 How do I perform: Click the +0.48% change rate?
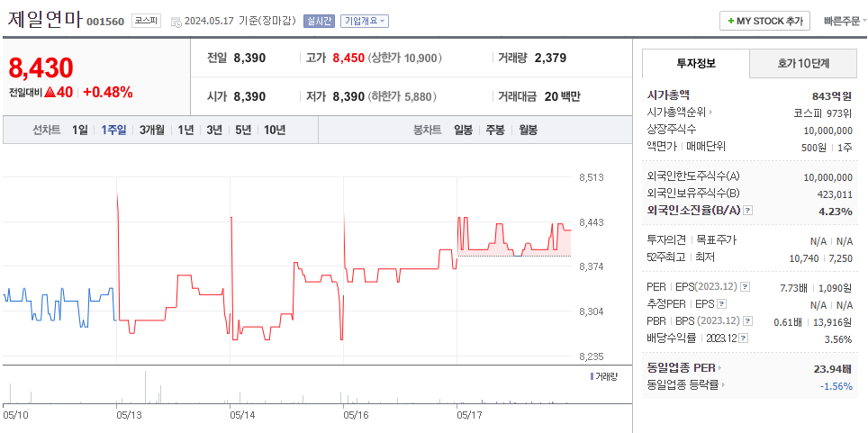108,93
